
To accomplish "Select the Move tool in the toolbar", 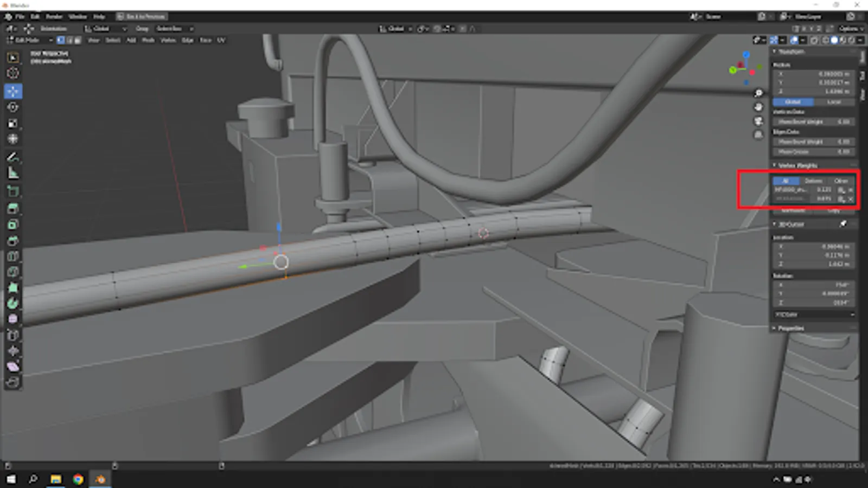I will (x=12, y=91).
